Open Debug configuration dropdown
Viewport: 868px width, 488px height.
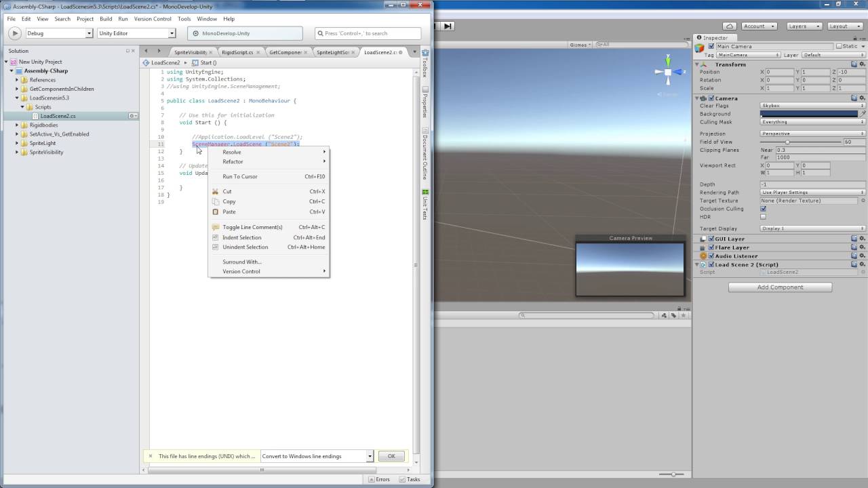(x=59, y=33)
